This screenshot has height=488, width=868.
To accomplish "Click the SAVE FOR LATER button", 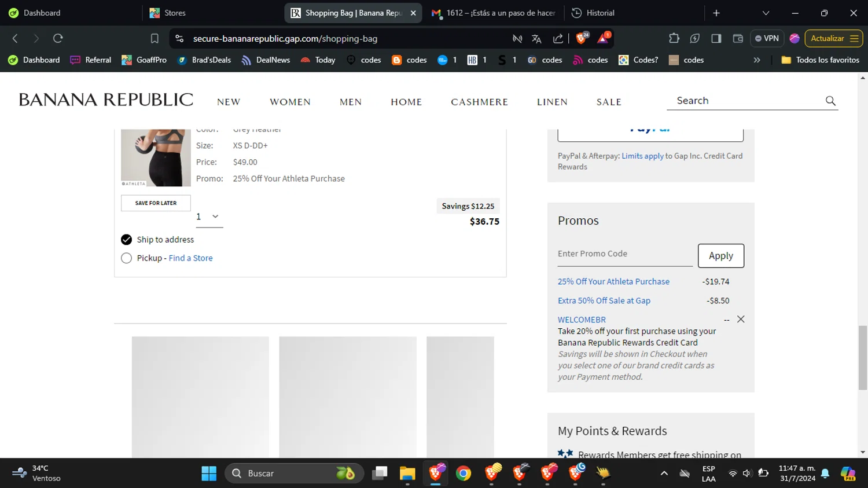I will tap(156, 203).
